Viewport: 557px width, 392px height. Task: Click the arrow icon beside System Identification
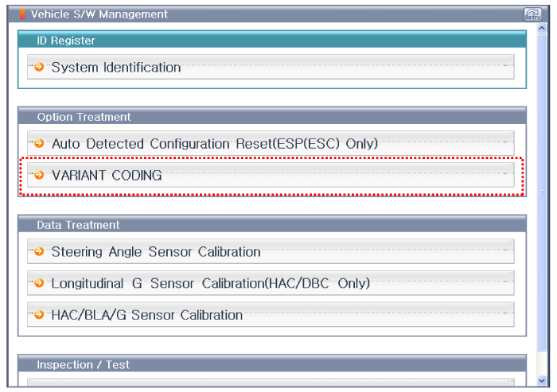(x=39, y=68)
